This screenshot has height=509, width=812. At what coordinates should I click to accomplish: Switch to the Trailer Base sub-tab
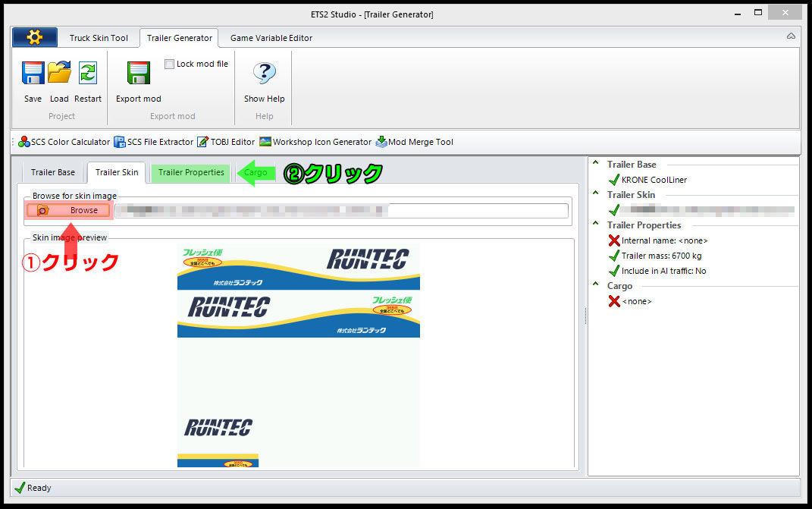(53, 172)
